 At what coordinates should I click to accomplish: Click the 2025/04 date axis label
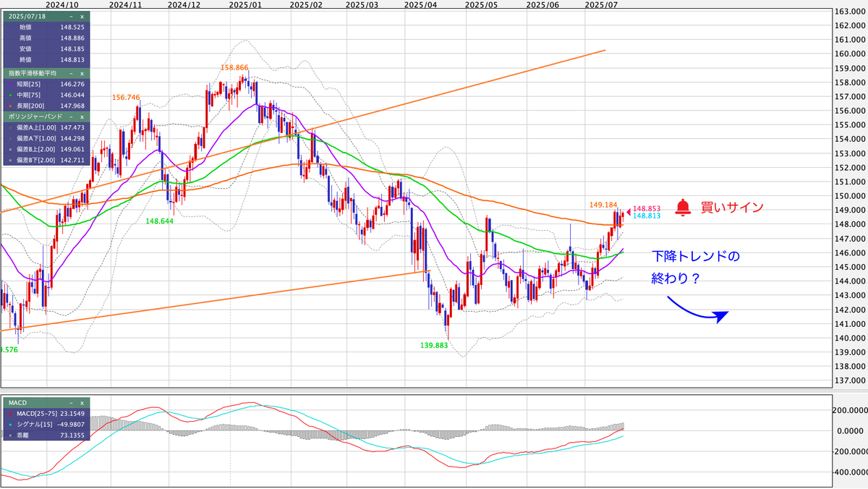click(x=420, y=4)
